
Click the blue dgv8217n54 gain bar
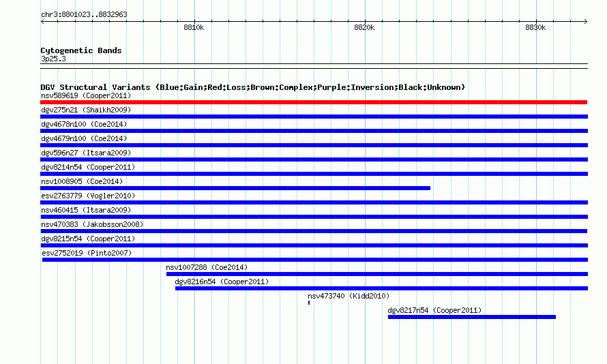click(472, 317)
